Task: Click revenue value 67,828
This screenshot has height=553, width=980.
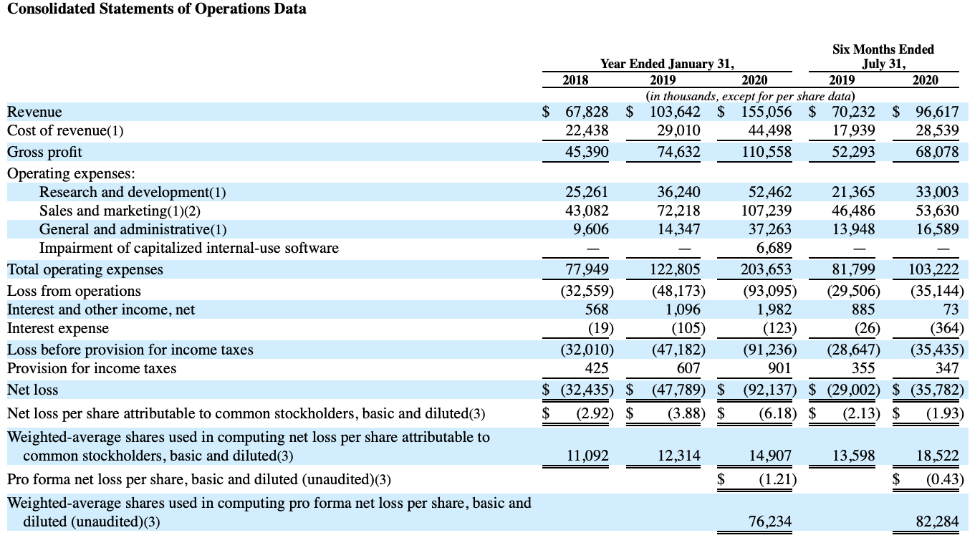Action: coord(587,112)
